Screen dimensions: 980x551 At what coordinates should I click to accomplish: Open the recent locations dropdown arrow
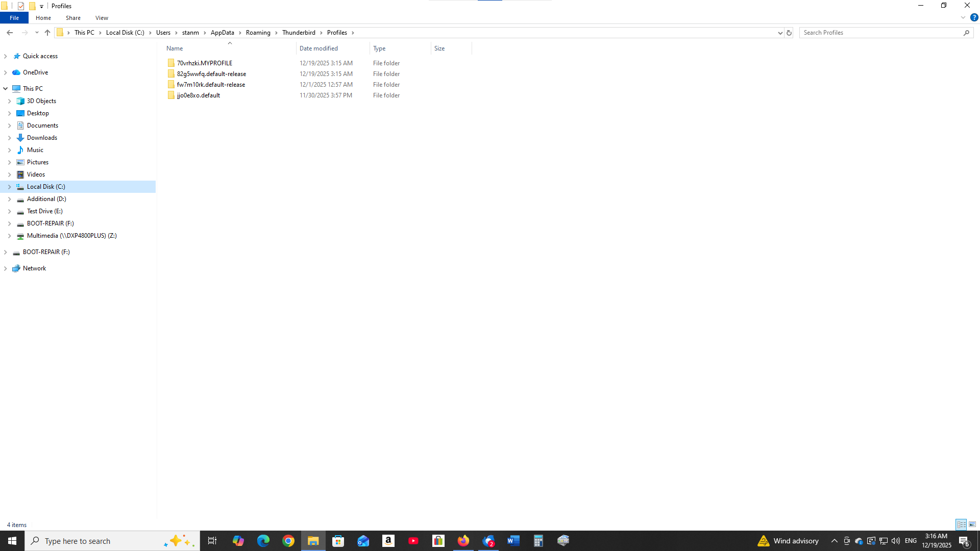37,33
